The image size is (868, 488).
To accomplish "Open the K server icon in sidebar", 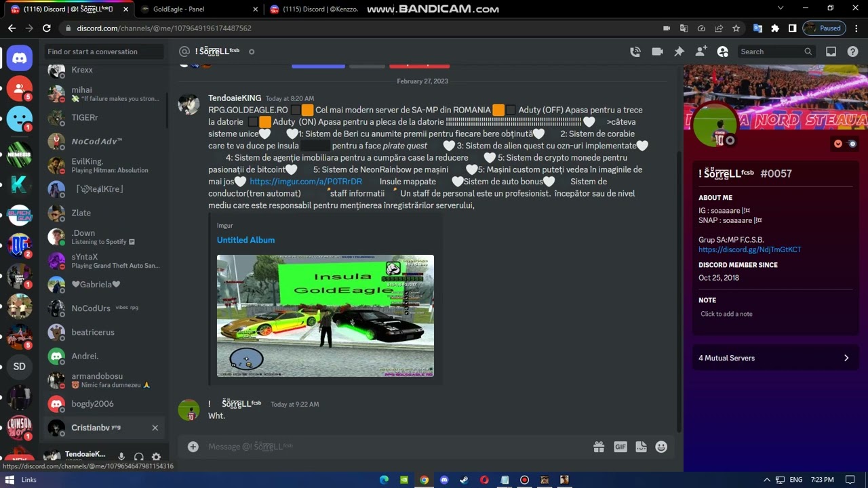I will pyautogui.click(x=20, y=184).
